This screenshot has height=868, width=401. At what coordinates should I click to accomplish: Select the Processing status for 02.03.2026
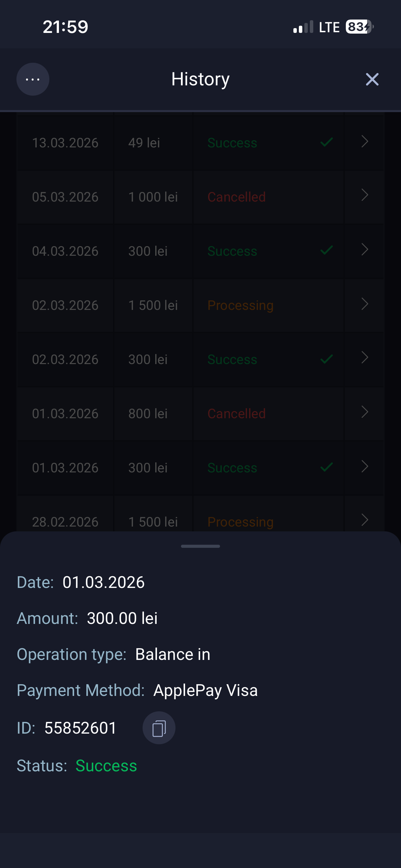click(240, 305)
